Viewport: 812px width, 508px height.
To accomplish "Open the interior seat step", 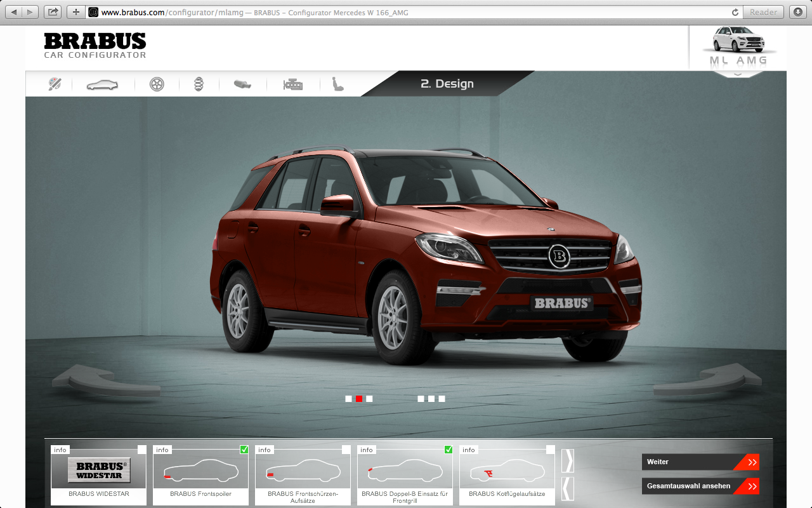I will pyautogui.click(x=337, y=84).
